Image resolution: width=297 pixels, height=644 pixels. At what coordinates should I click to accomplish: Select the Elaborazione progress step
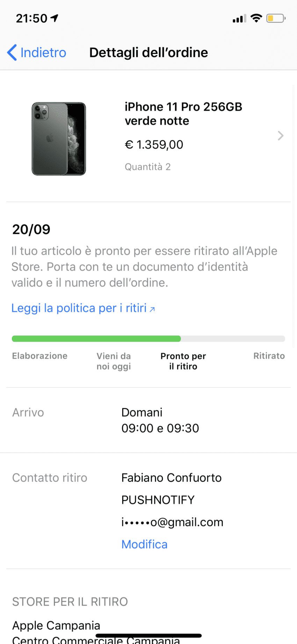tap(40, 356)
